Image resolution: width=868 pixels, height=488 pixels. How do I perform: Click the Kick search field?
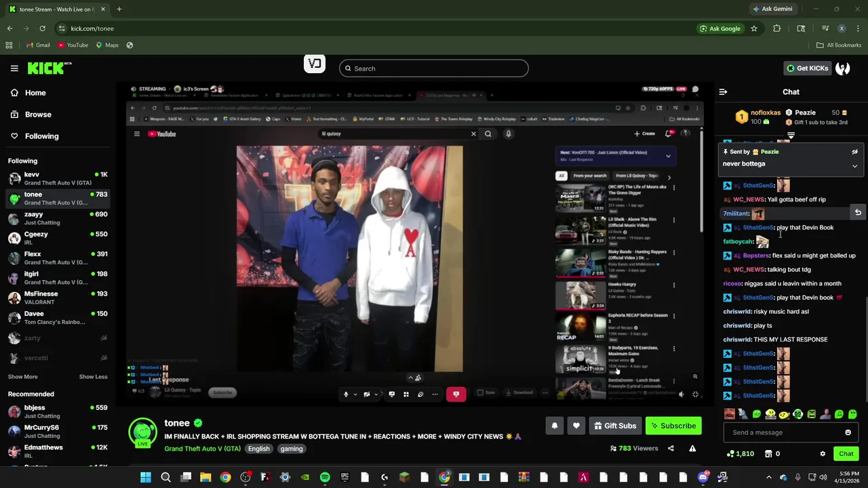click(434, 68)
